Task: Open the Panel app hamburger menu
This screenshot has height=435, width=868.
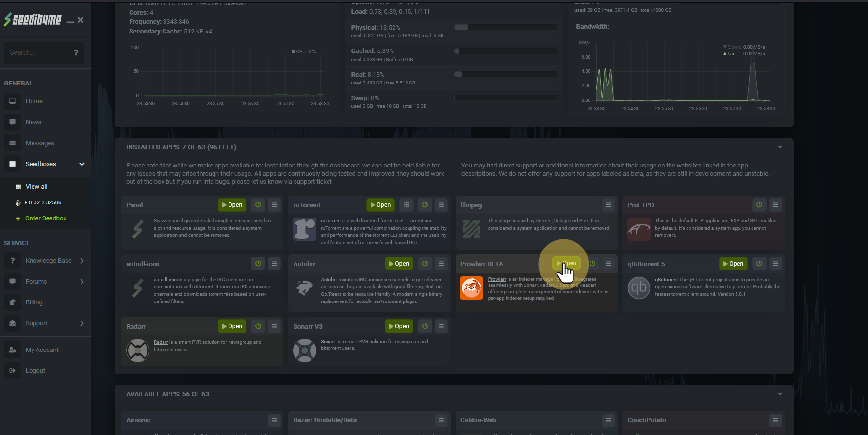Action: point(275,205)
